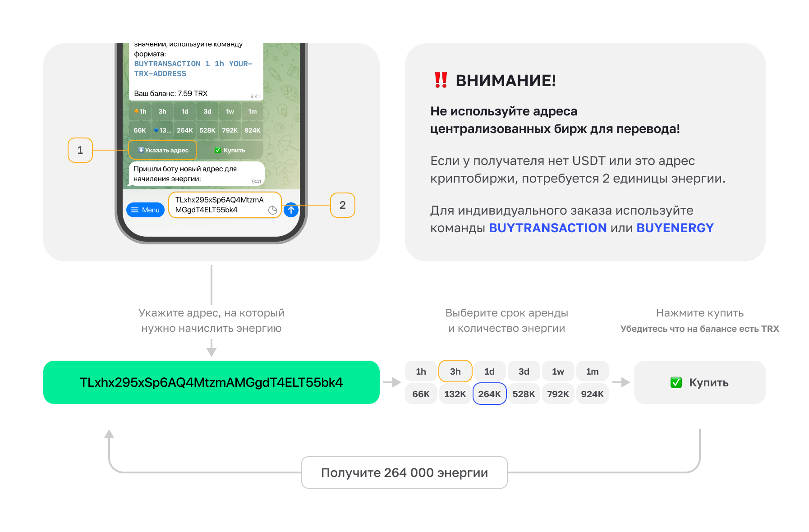
Task: Click the Получите 264 000 энергии label
Action: pyautogui.click(x=404, y=472)
